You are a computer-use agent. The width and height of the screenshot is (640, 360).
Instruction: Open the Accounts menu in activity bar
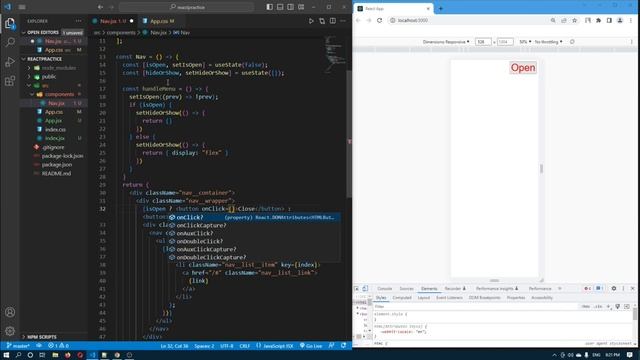pos(10,312)
